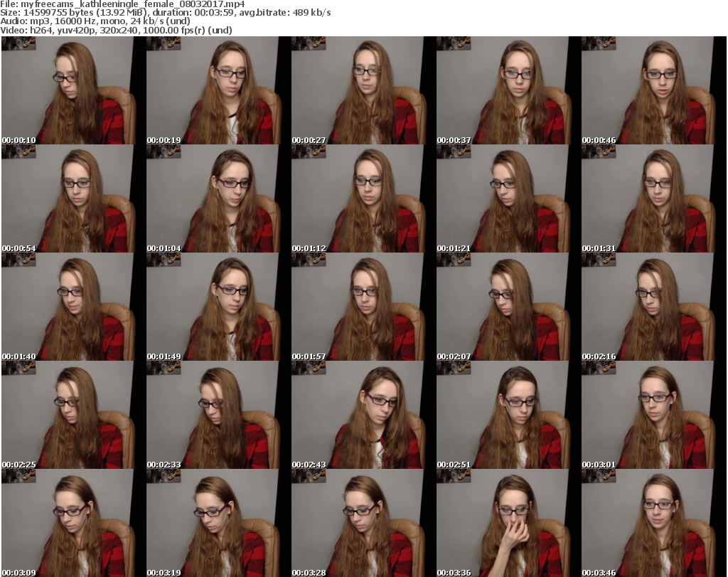Select the thumbnail at timestamp 00:00:10
The image size is (728, 577).
point(73,90)
